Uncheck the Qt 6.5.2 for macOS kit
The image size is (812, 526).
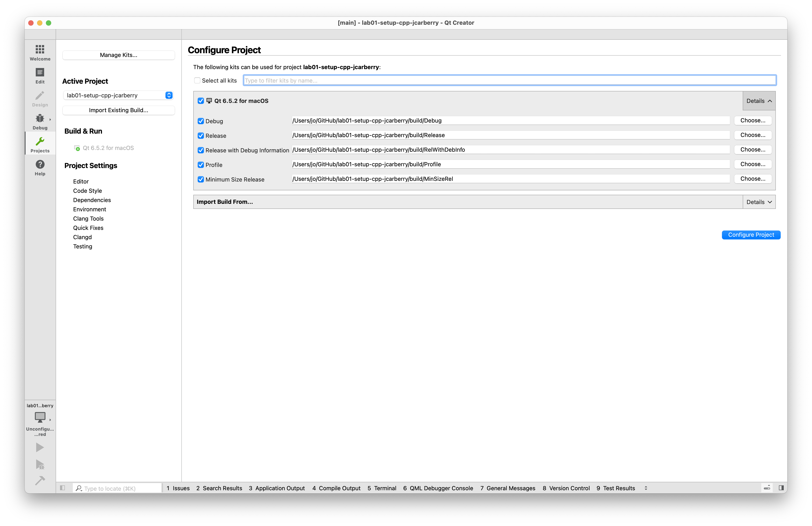click(201, 101)
